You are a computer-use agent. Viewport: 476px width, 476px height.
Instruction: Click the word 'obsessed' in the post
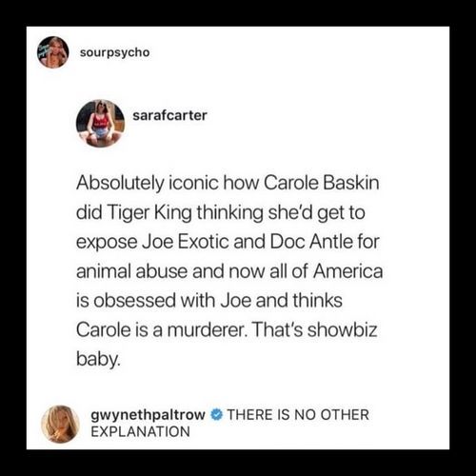[135, 301]
